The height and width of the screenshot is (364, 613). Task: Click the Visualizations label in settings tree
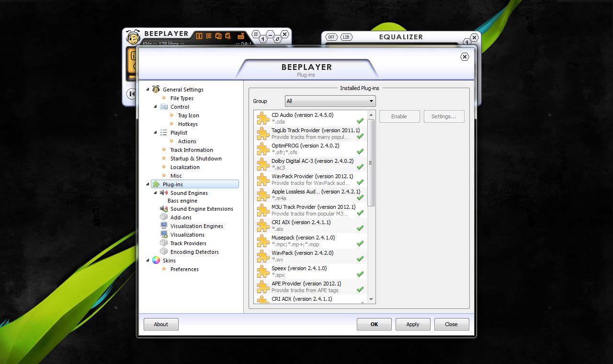pos(187,235)
